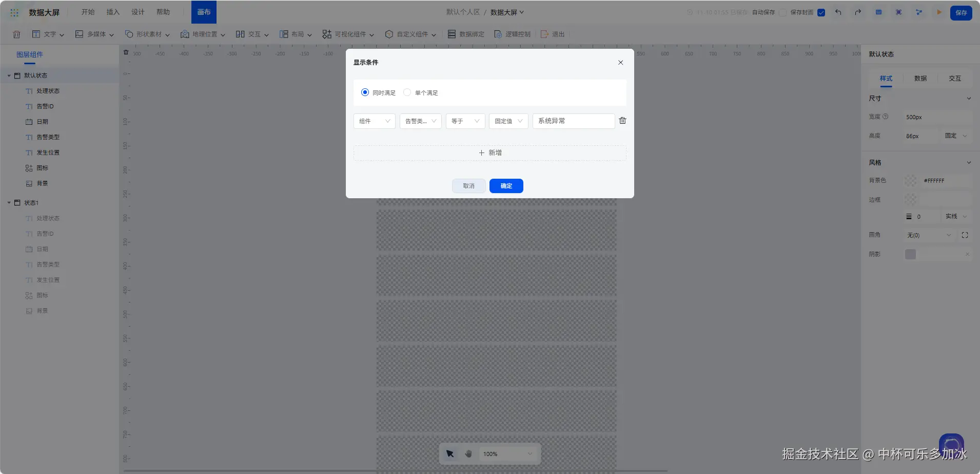Open the 设计 menu
This screenshot has height=474, width=980.
(x=138, y=12)
